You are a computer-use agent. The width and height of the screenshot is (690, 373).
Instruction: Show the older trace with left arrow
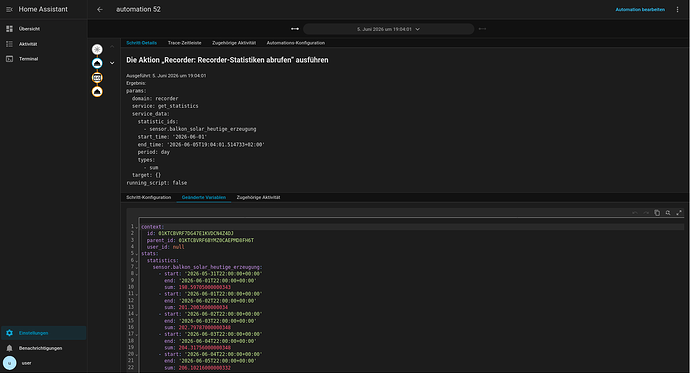[295, 29]
